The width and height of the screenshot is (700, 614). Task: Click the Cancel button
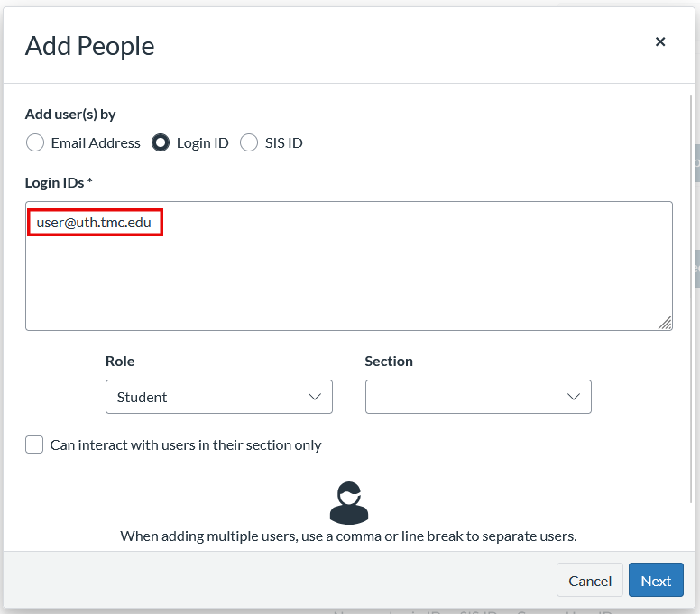(x=589, y=580)
